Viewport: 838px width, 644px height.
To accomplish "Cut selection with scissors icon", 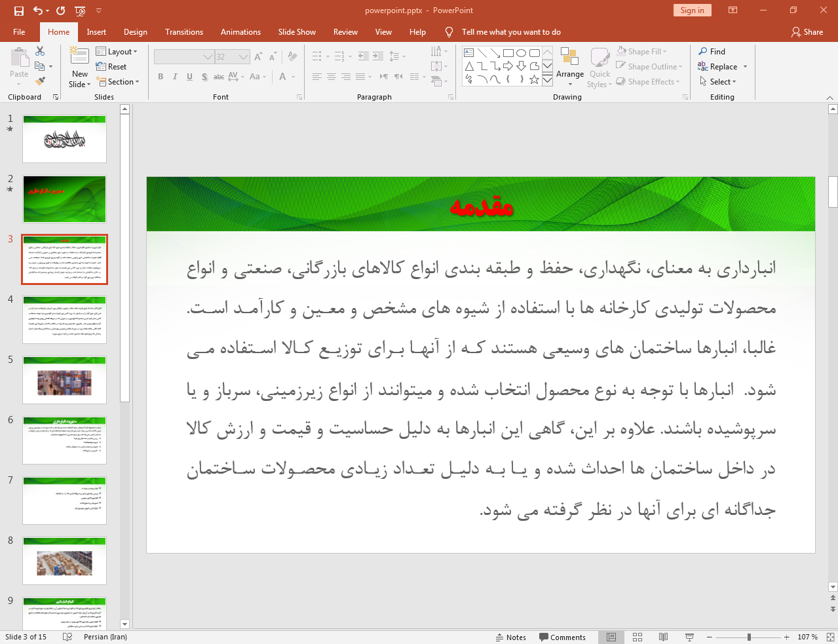I will coord(40,51).
